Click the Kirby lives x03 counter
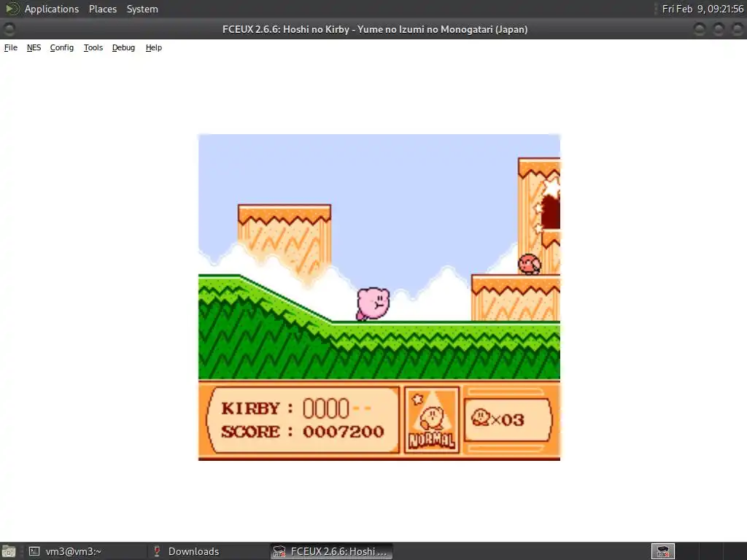747x560 pixels. pyautogui.click(x=498, y=419)
